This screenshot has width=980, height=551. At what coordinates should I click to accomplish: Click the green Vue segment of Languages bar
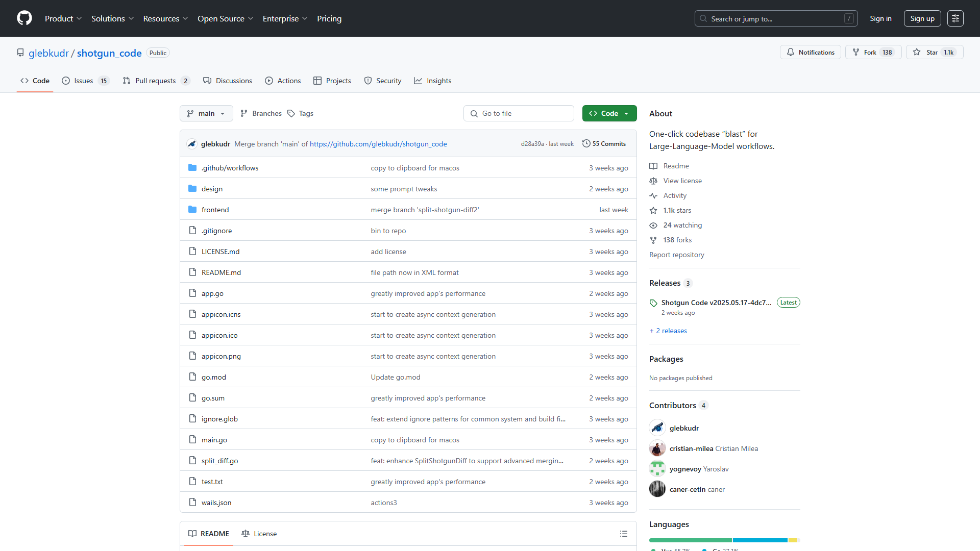(690, 540)
